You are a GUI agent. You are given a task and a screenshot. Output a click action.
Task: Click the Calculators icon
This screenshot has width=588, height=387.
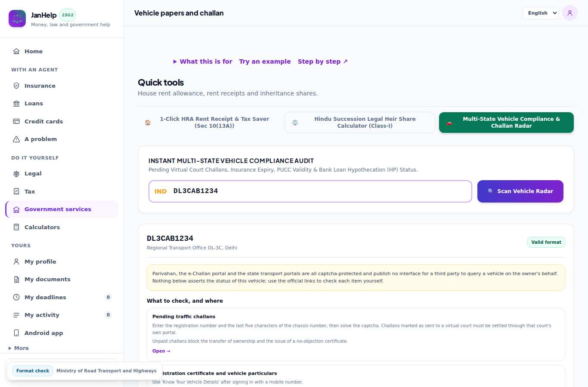tap(16, 227)
